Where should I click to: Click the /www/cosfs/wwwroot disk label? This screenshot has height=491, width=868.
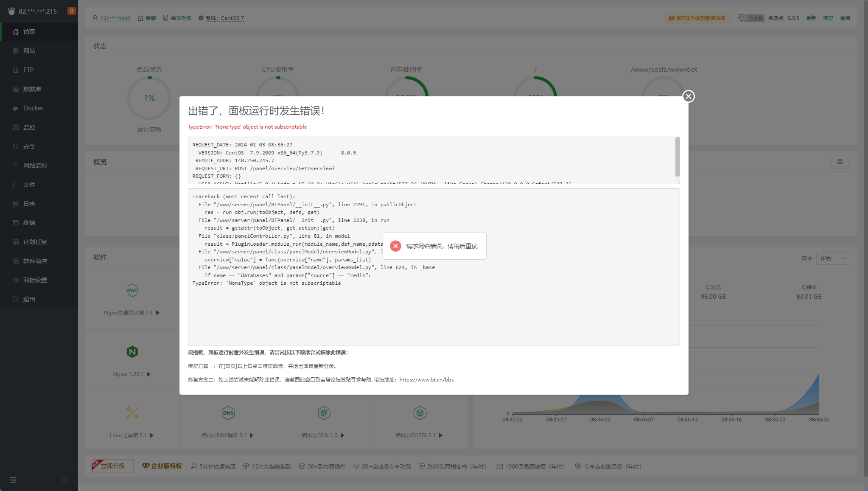[x=664, y=70]
